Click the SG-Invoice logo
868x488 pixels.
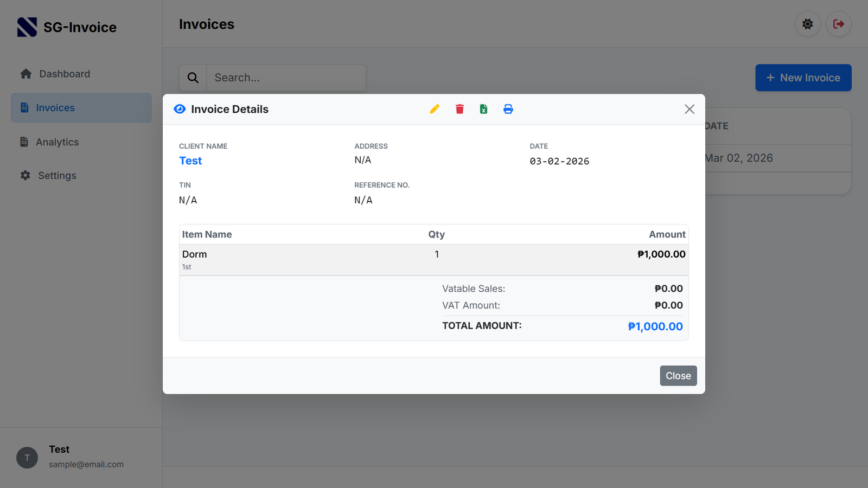pos(27,27)
